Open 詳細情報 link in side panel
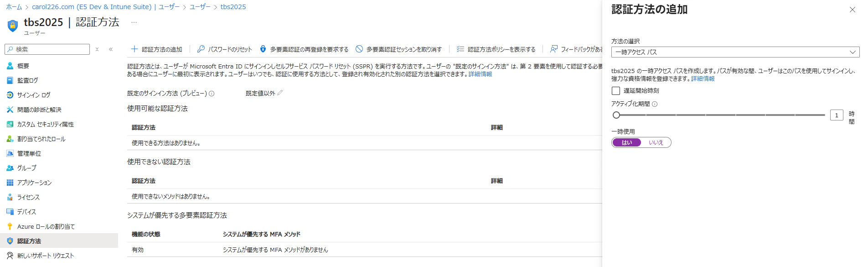 pyautogui.click(x=703, y=79)
